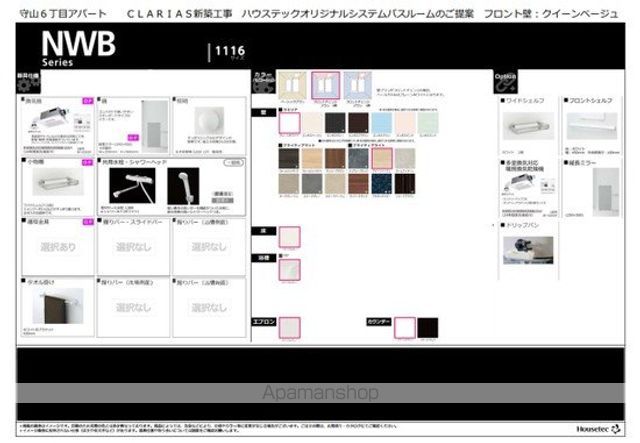Pick the white カウンター counter swatch
The width and height of the screenshot is (640, 443).
405,328
